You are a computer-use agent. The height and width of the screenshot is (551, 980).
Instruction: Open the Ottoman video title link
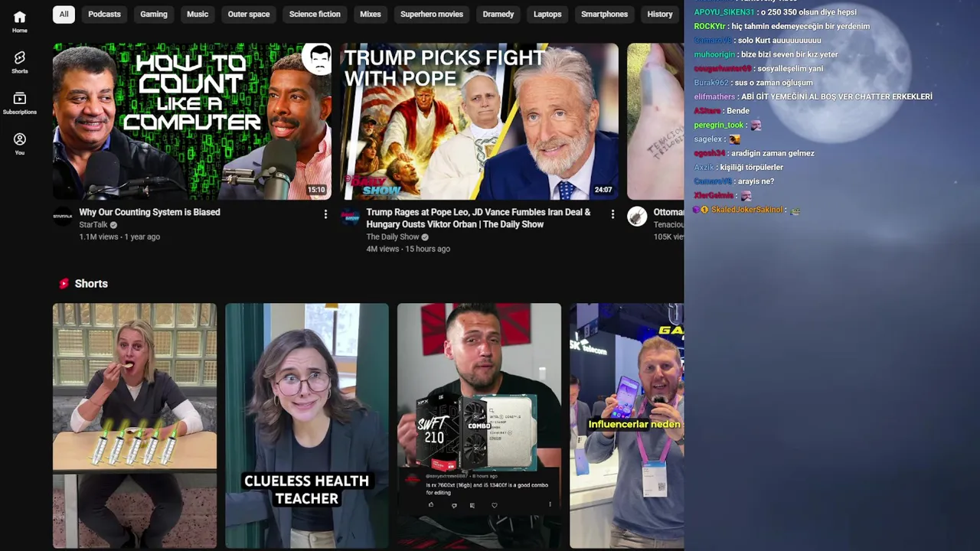tap(668, 212)
